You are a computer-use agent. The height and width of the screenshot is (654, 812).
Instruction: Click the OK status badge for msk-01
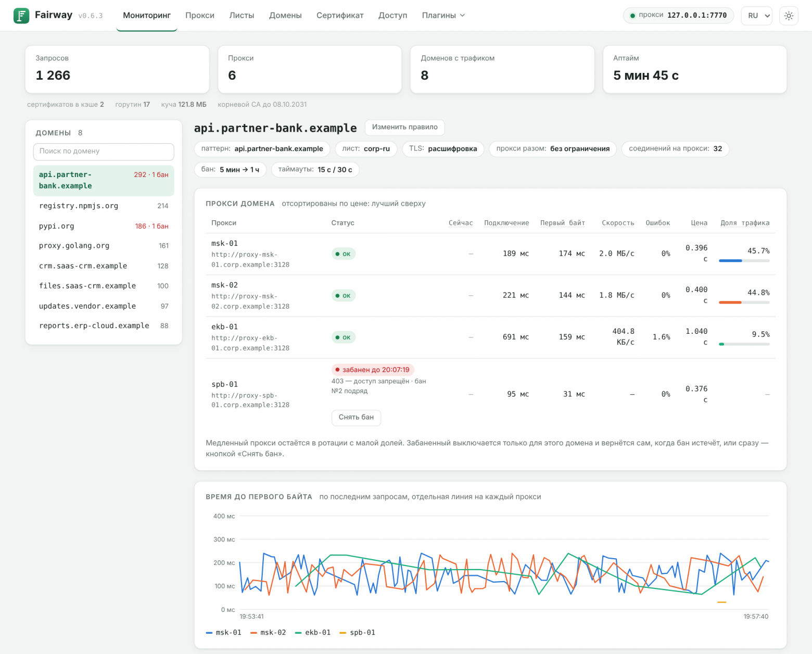pyautogui.click(x=344, y=254)
